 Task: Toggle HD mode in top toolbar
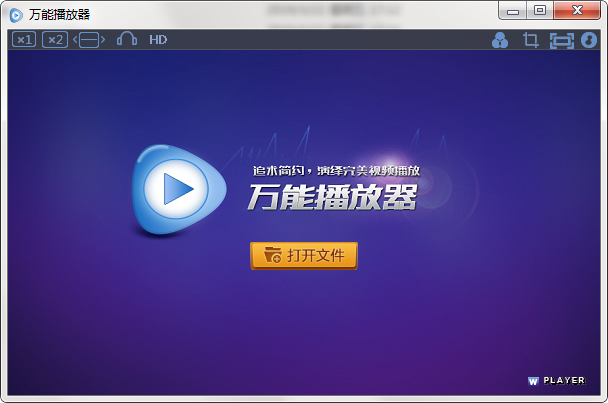click(x=158, y=40)
